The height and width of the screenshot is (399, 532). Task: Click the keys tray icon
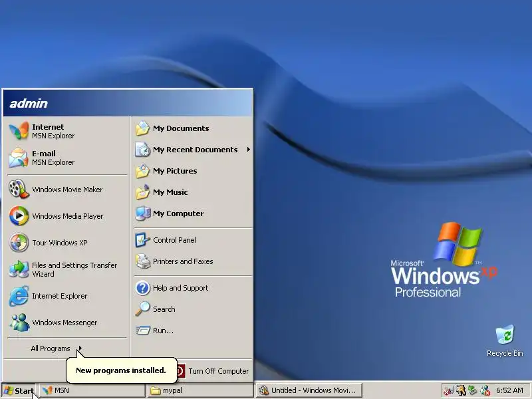point(460,390)
